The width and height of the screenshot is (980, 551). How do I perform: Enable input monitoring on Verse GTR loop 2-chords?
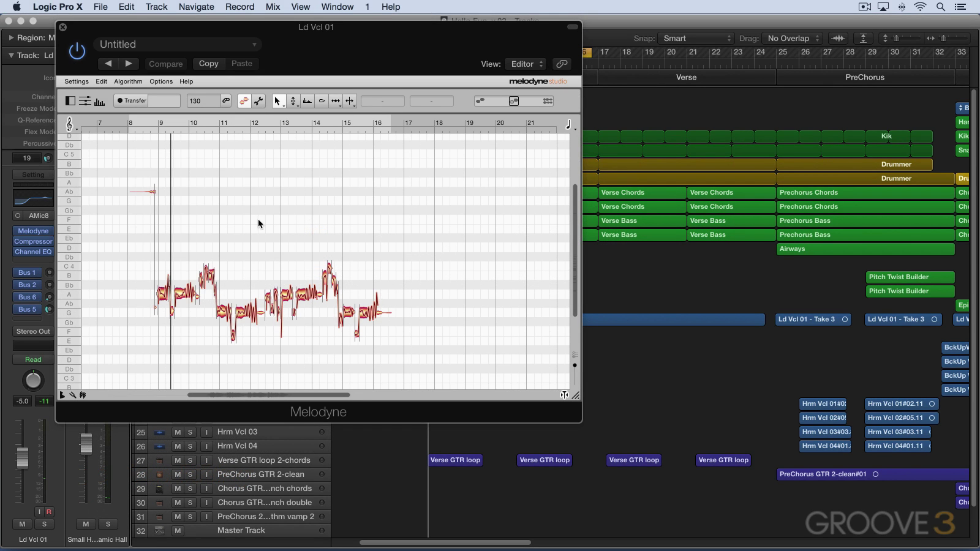coord(206,460)
